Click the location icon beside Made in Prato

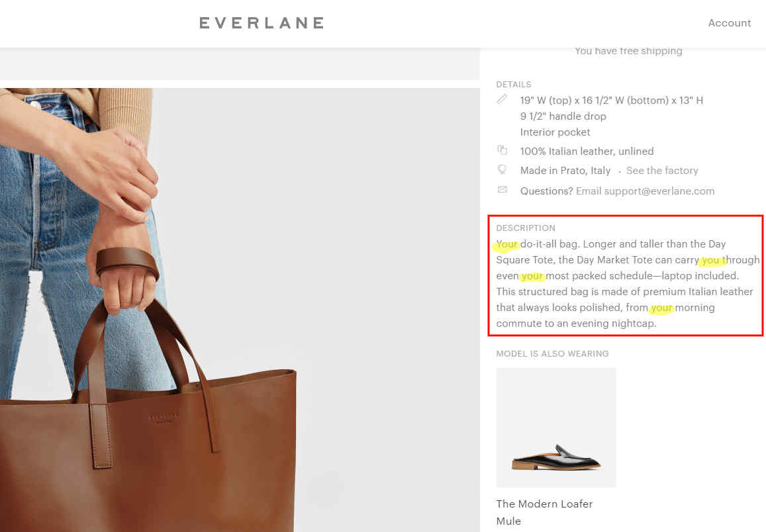[502, 169]
